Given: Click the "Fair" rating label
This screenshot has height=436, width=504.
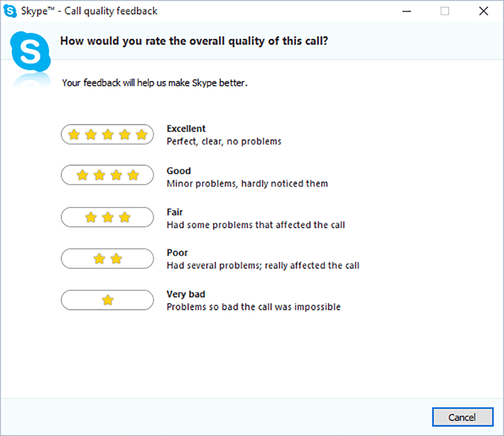Looking at the screenshot, I should point(175,212).
